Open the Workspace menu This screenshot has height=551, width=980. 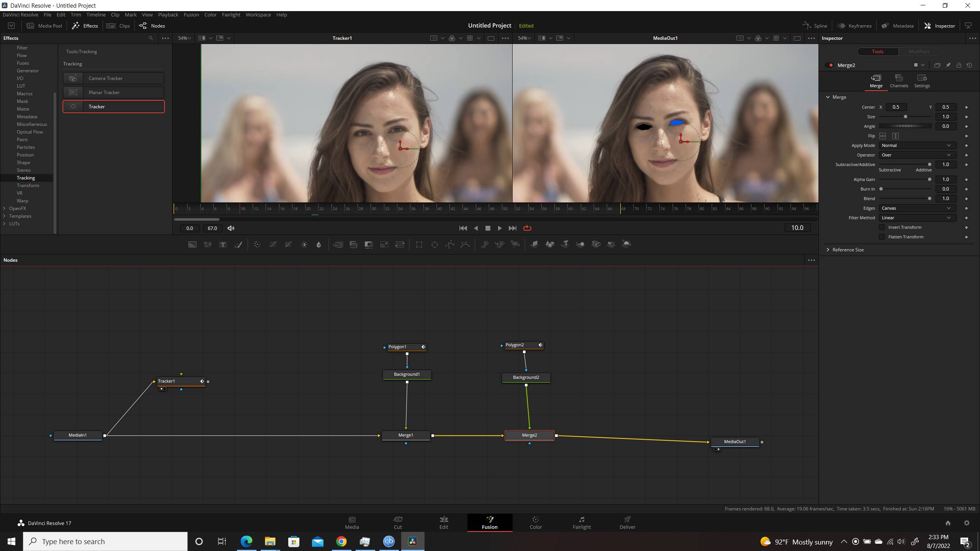258,15
